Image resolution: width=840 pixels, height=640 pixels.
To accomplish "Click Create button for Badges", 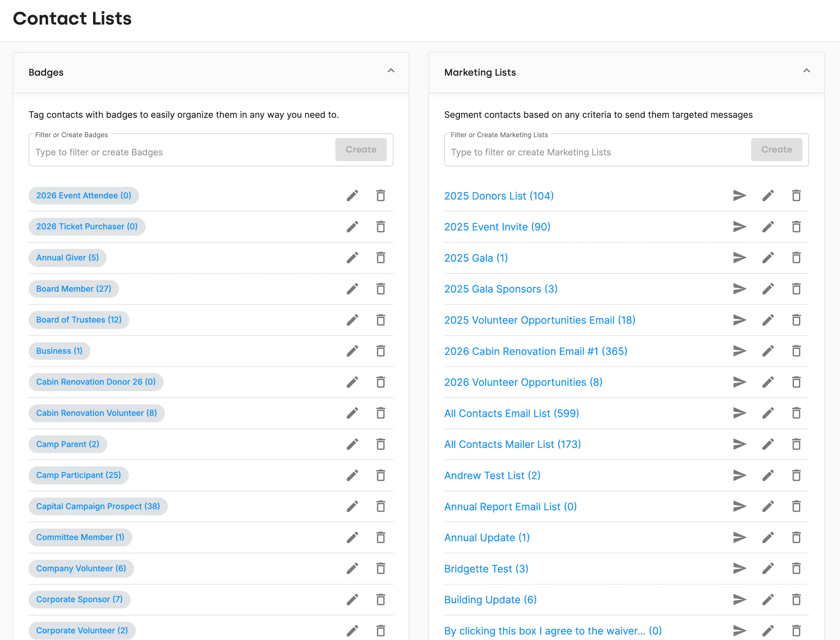I will (x=361, y=149).
